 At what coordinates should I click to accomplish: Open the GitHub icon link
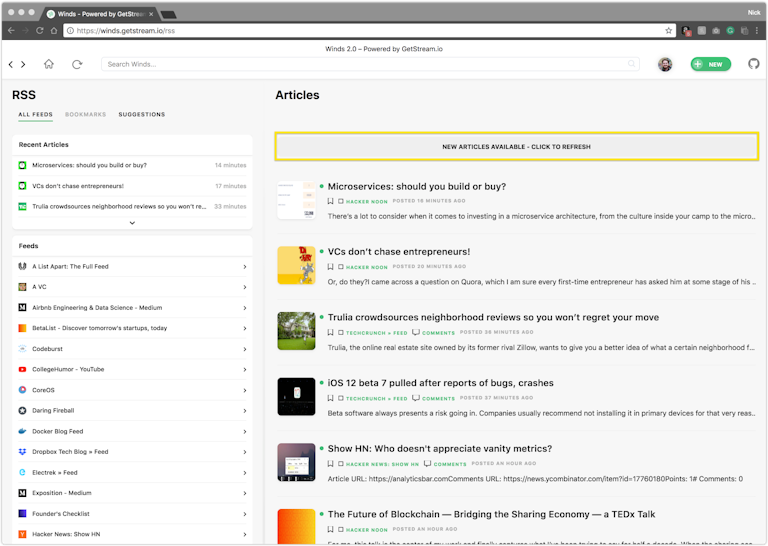(x=753, y=64)
